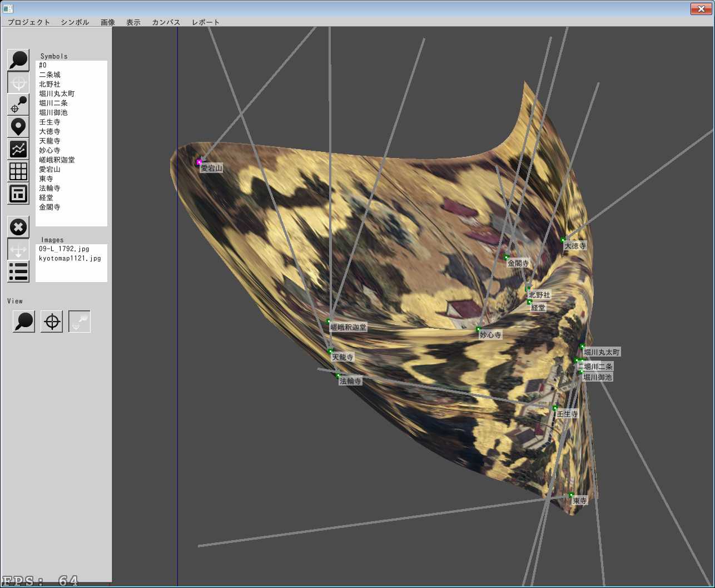The image size is (715, 588).
Task: Click the 堀川御池 label on the canvas
Action: pyautogui.click(x=597, y=377)
